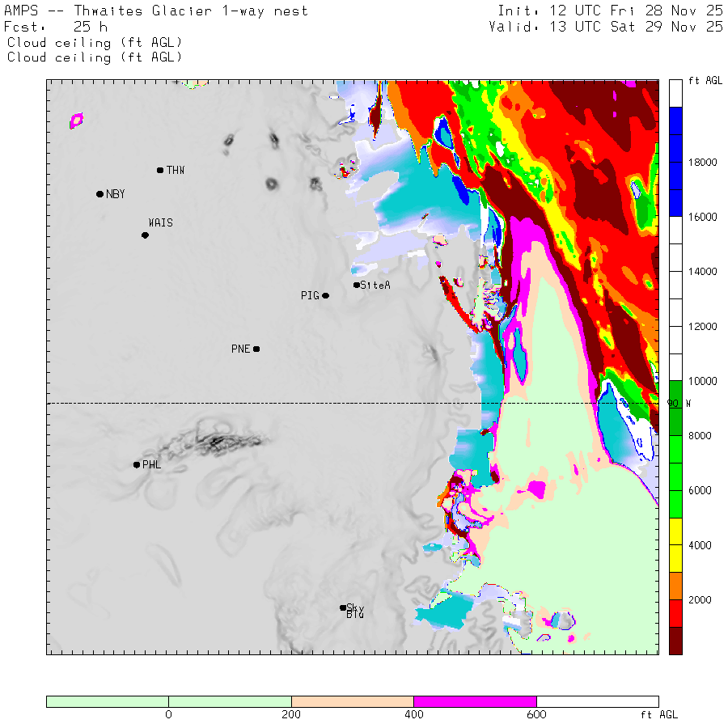Pick the orange swatch above 2000 ft
The width and height of the screenshot is (728, 728).
click(675, 586)
